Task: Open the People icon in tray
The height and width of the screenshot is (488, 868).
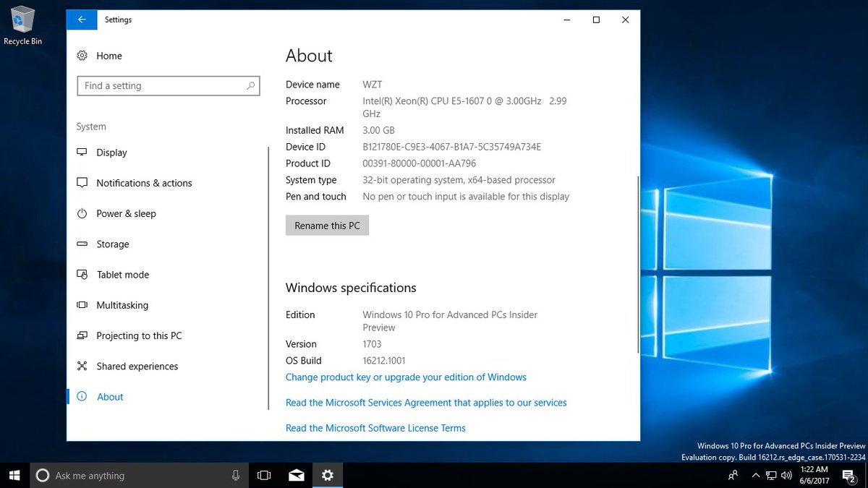Action: click(x=733, y=475)
